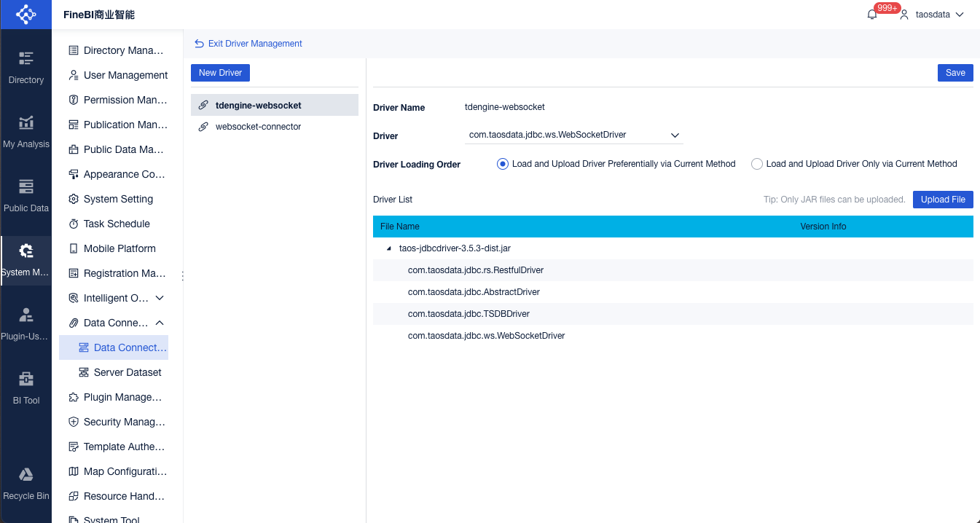980x523 pixels.
Task: Open Plugin-Us… entry in left sidebar
Action: tap(26, 325)
